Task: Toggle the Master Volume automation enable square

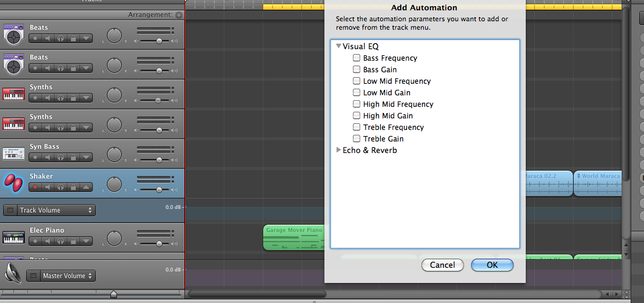Action: click(34, 276)
